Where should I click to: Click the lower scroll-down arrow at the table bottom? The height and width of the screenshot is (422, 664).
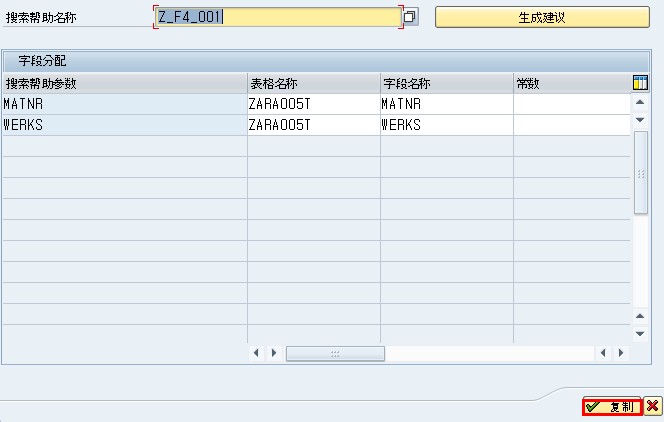(x=640, y=334)
